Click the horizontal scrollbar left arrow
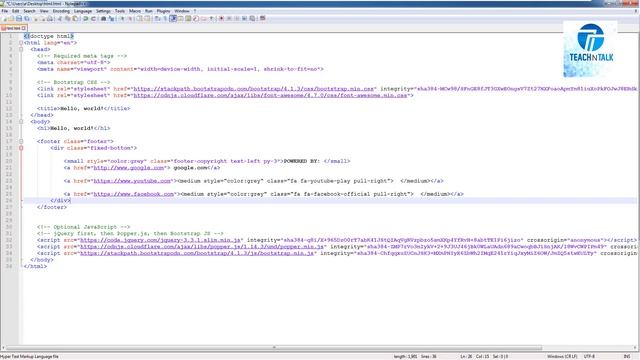 click(x=3, y=348)
